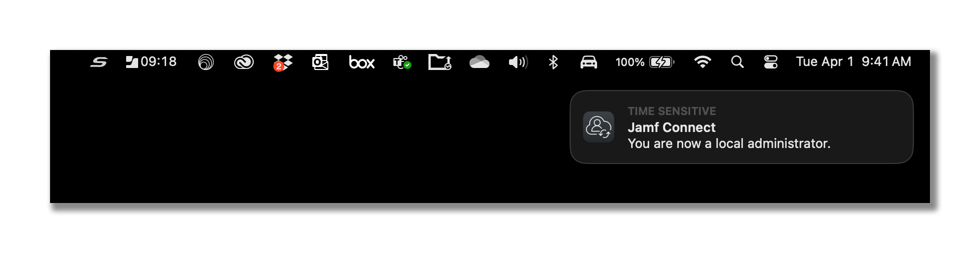Open the folder sync menu bar icon
This screenshot has width=980, height=253.
point(440,62)
